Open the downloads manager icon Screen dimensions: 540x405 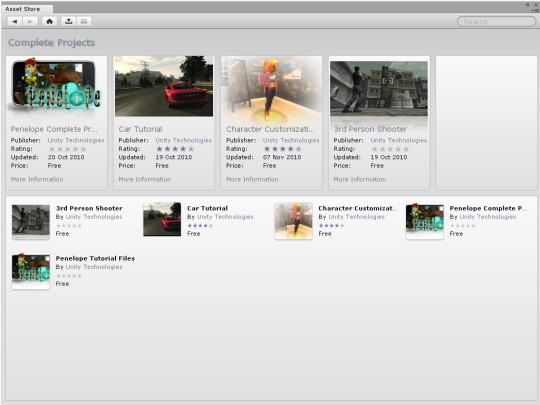[69, 21]
